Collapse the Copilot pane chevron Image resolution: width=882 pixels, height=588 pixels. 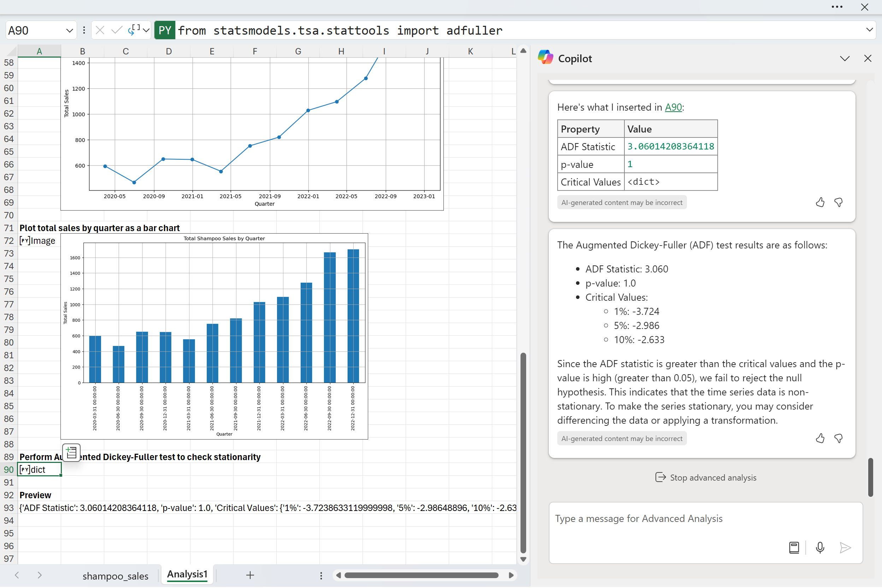[845, 59]
